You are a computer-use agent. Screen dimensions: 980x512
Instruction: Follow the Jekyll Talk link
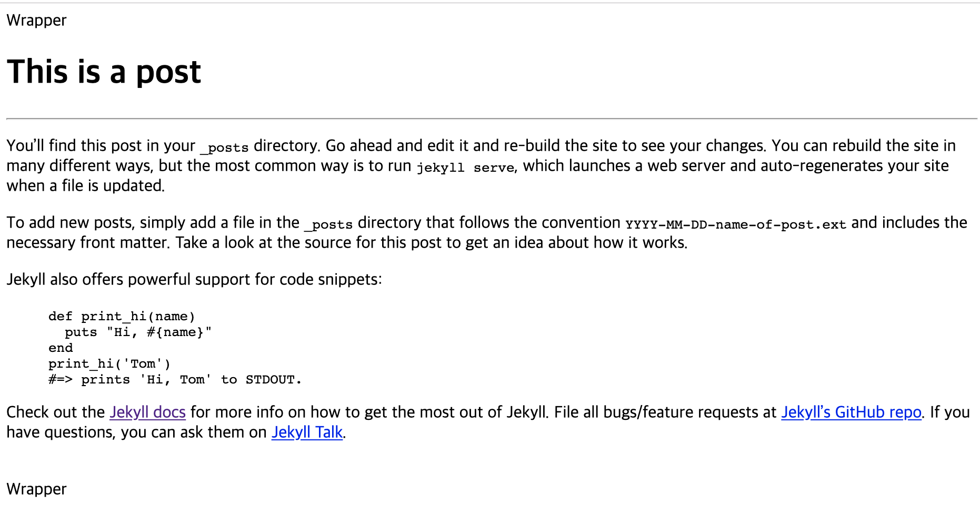307,432
